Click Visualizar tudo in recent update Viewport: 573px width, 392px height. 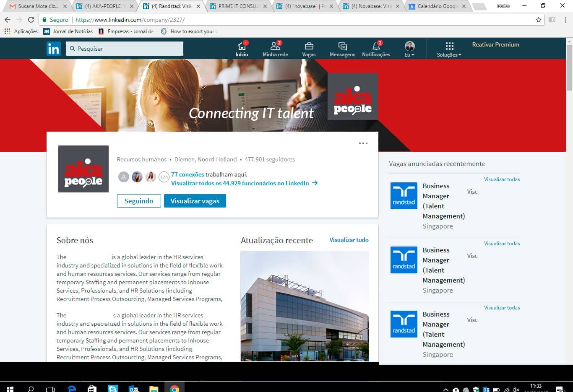tap(349, 240)
